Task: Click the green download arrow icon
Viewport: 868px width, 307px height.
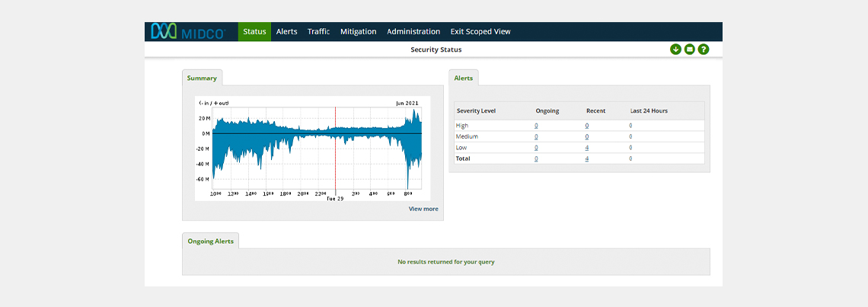Action: tap(675, 50)
